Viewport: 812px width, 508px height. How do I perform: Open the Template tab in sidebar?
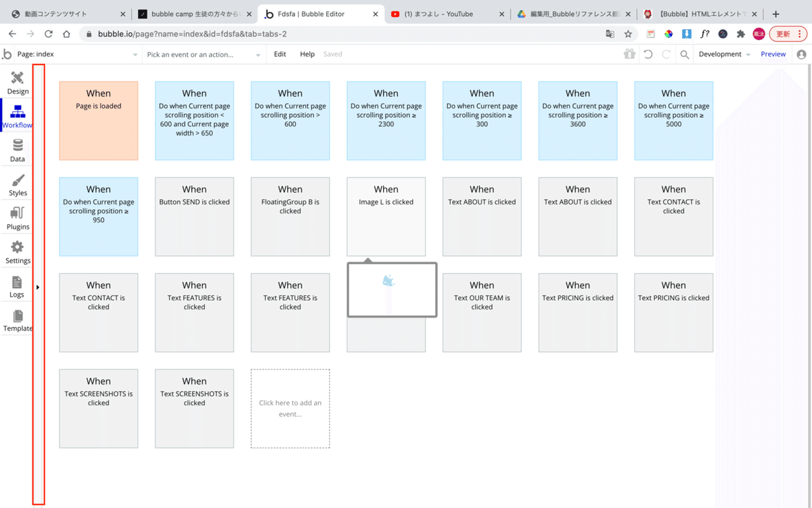[x=18, y=320]
